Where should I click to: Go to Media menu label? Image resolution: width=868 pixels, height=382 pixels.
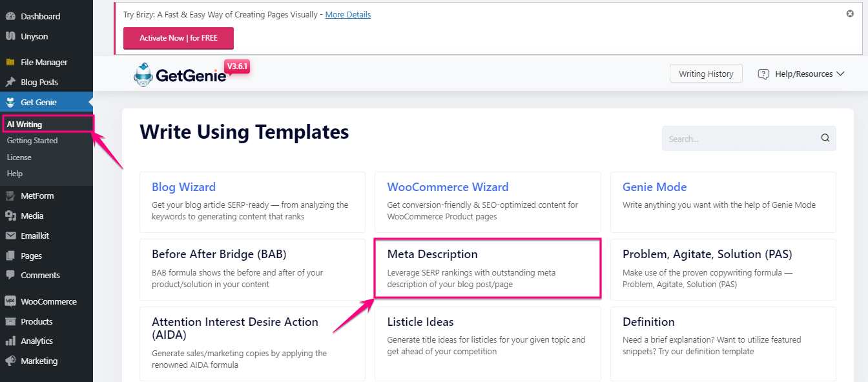pyautogui.click(x=32, y=216)
